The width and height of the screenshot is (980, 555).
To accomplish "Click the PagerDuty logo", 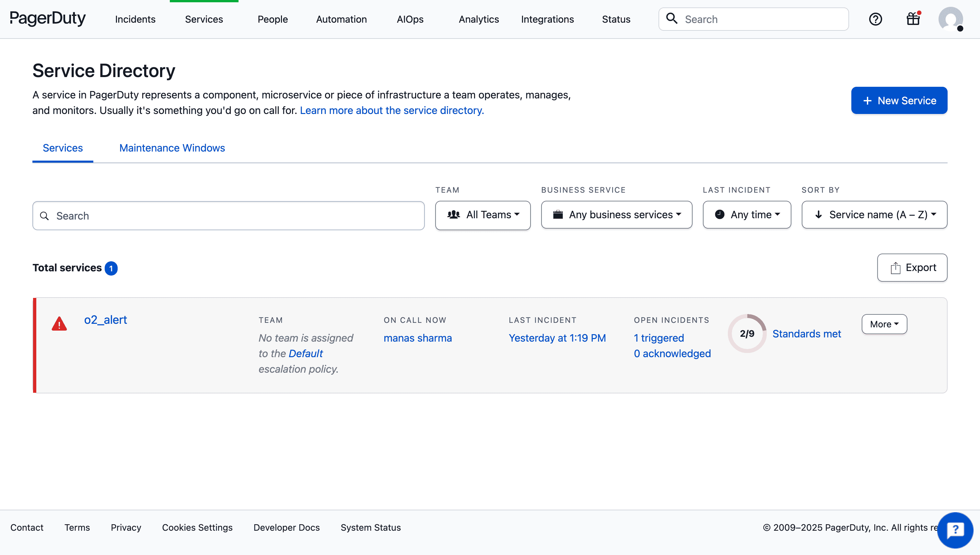I will 48,18.
